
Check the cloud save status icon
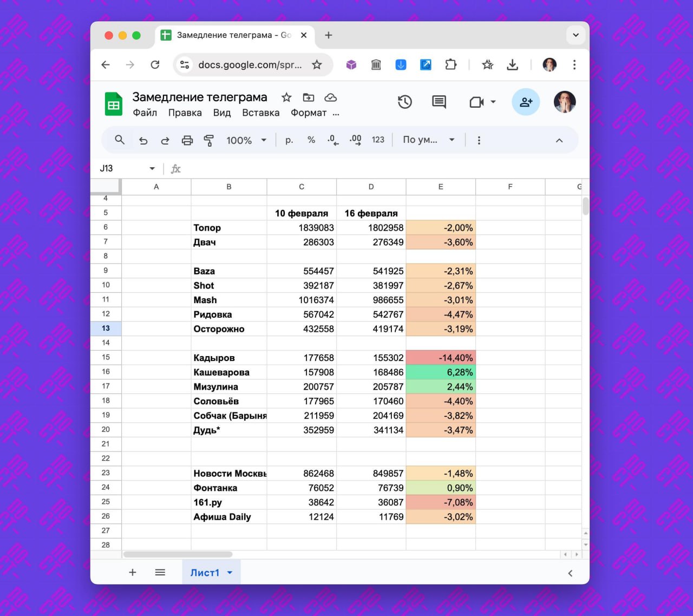(x=330, y=97)
